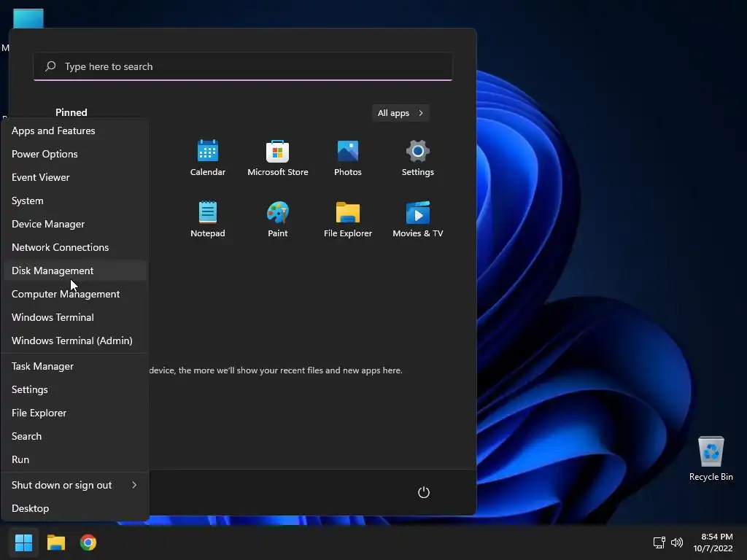Open the Run menu entry
The image size is (747, 560).
coord(75,459)
